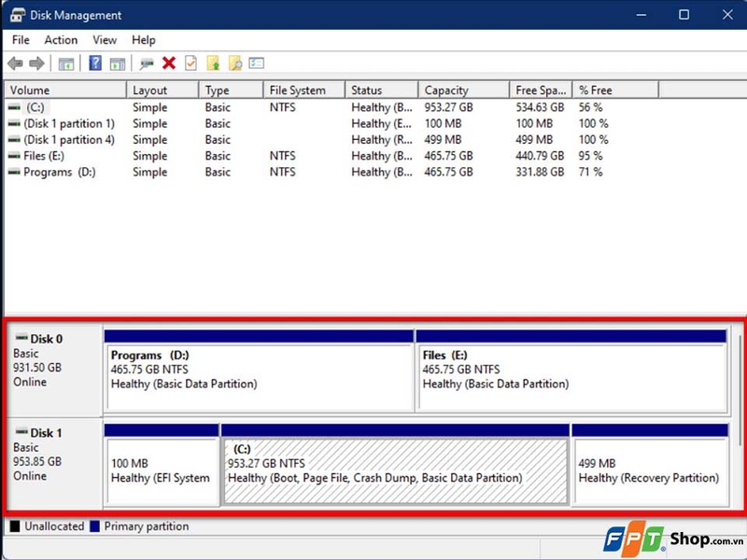747x560 pixels.
Task: Click the Forward arrow toolbar icon
Action: point(36,63)
